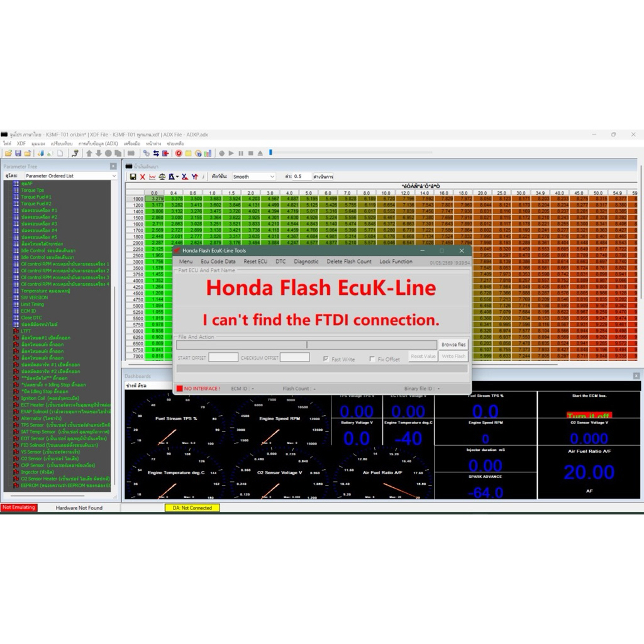Click the CHECKSUM OFFSET input field
This screenshot has width=644, height=644.
click(x=294, y=357)
